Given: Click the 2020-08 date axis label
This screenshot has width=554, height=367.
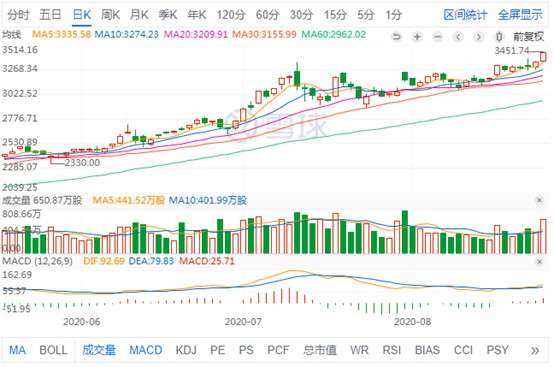Looking at the screenshot, I should (412, 322).
